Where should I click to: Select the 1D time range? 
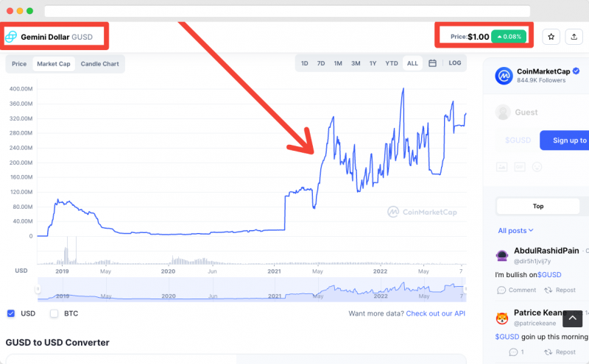(305, 63)
